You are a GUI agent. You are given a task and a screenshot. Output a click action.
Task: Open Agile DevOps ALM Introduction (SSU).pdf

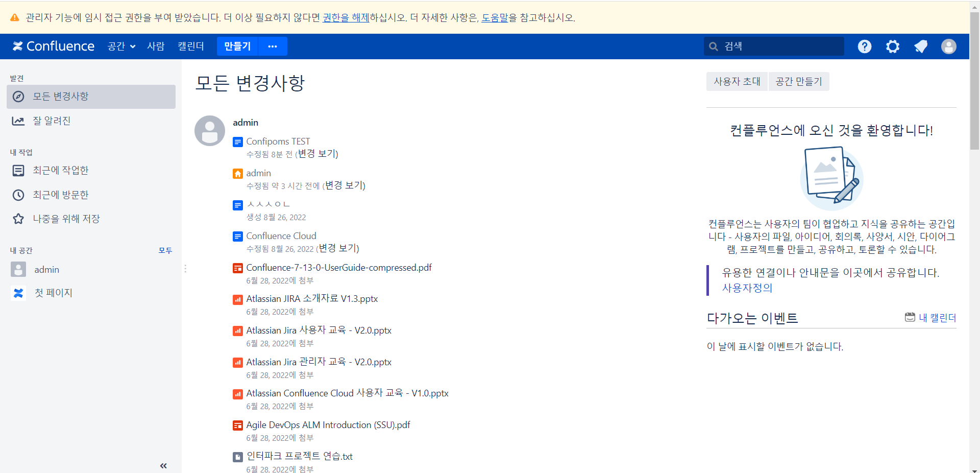tap(328, 425)
